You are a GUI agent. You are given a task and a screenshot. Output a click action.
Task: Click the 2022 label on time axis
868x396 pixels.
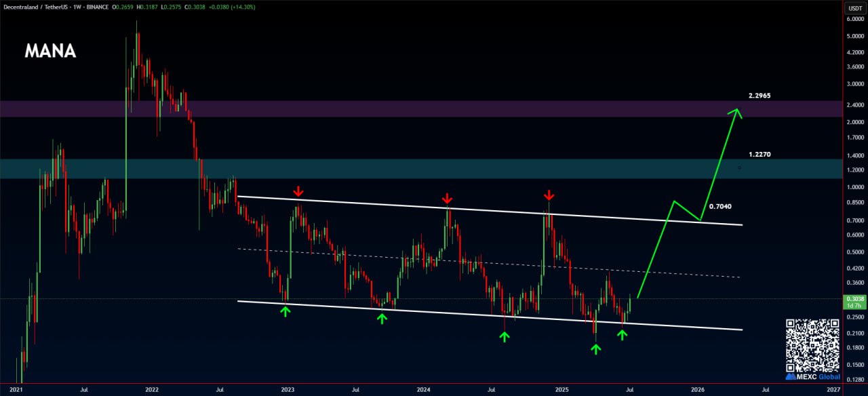[x=152, y=390]
